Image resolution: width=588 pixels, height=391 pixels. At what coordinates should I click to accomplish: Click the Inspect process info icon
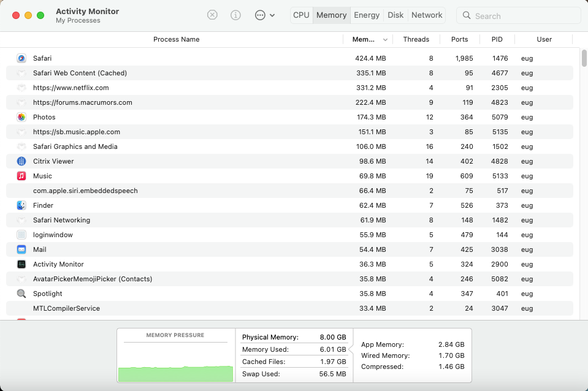(x=235, y=15)
